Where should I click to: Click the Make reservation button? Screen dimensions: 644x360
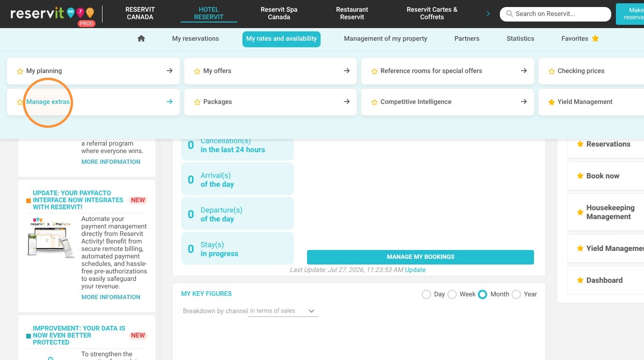(x=630, y=14)
